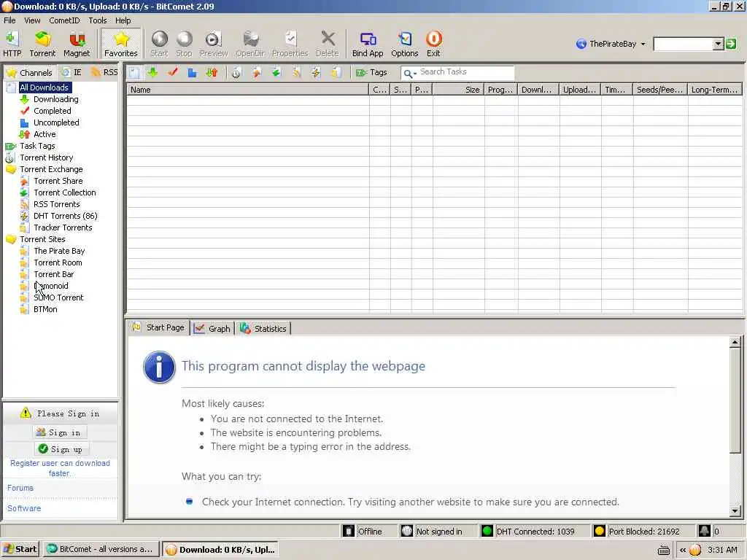Open the Tags button in task toolbar
This screenshot has width=747, height=560.
371,72
